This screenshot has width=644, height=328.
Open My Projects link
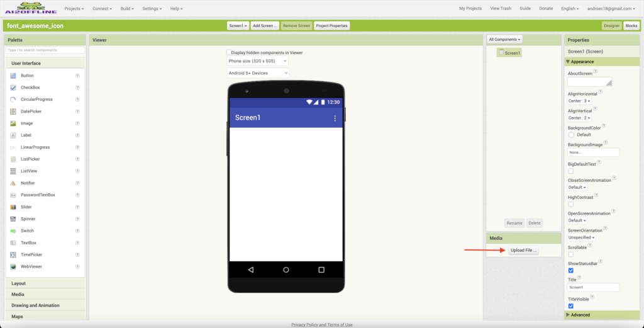[470, 9]
